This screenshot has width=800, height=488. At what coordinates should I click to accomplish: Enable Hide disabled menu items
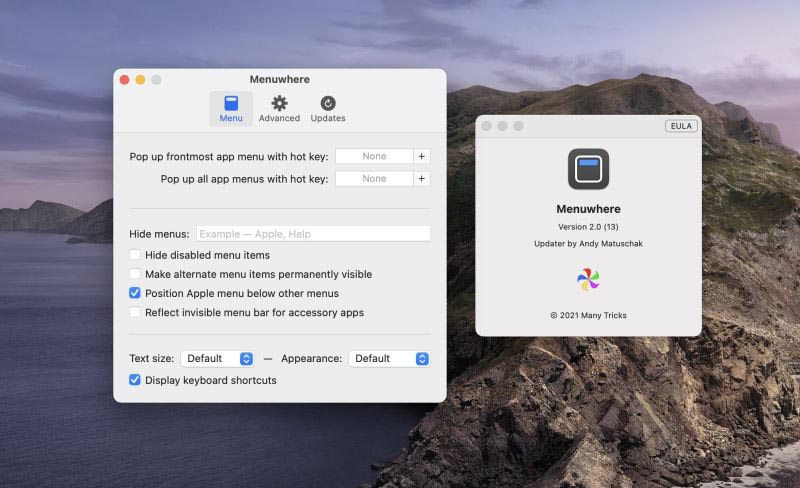click(x=135, y=255)
